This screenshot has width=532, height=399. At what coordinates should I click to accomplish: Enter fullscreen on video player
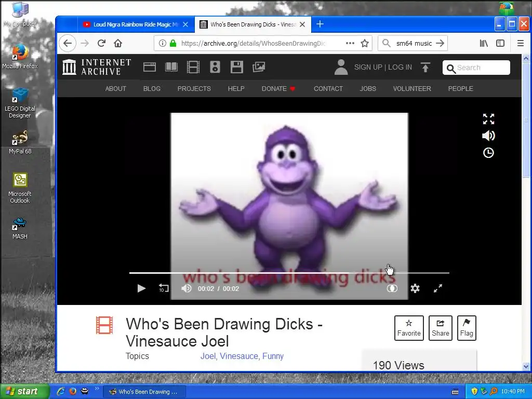[438, 288]
